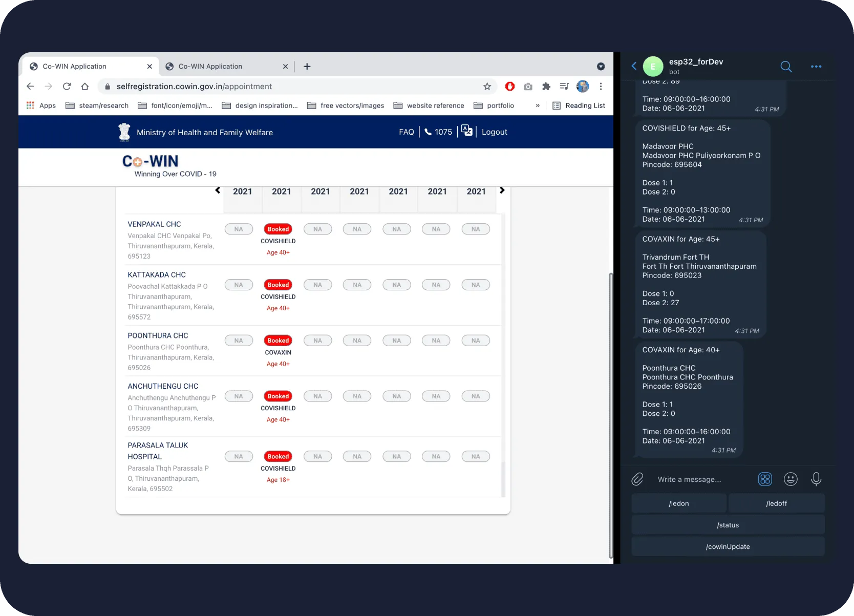854x616 pixels.
Task: Click the microphone voice message icon
Action: (816, 479)
